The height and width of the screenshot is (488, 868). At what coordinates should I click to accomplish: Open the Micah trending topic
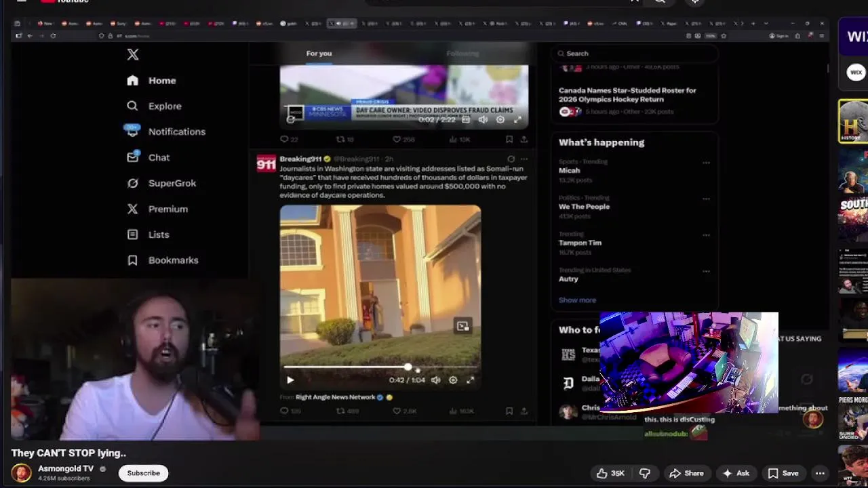[x=569, y=171]
